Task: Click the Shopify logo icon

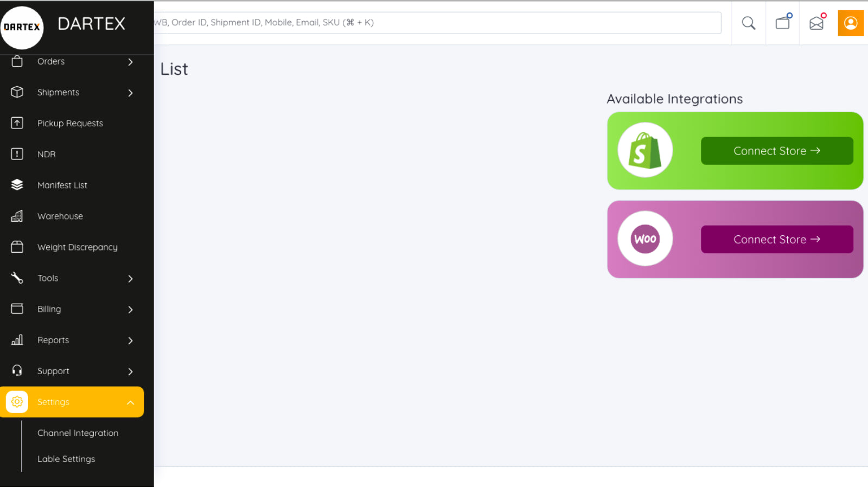Action: [x=645, y=150]
